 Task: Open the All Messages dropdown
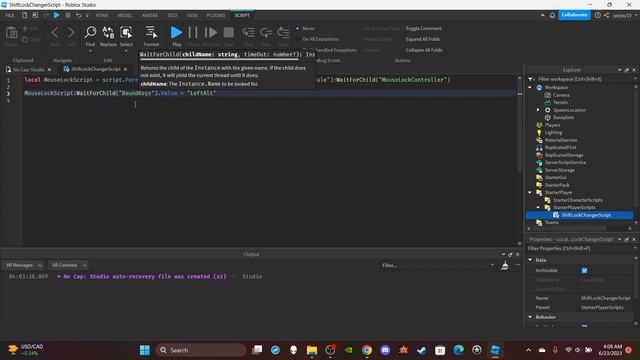point(23,265)
